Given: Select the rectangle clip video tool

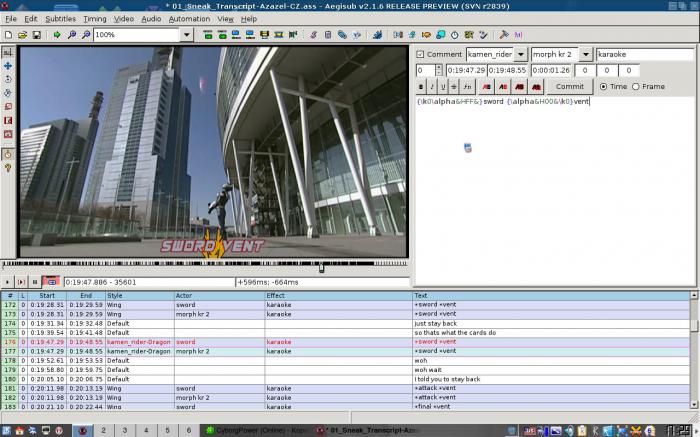Looking at the screenshot, I should [8, 121].
